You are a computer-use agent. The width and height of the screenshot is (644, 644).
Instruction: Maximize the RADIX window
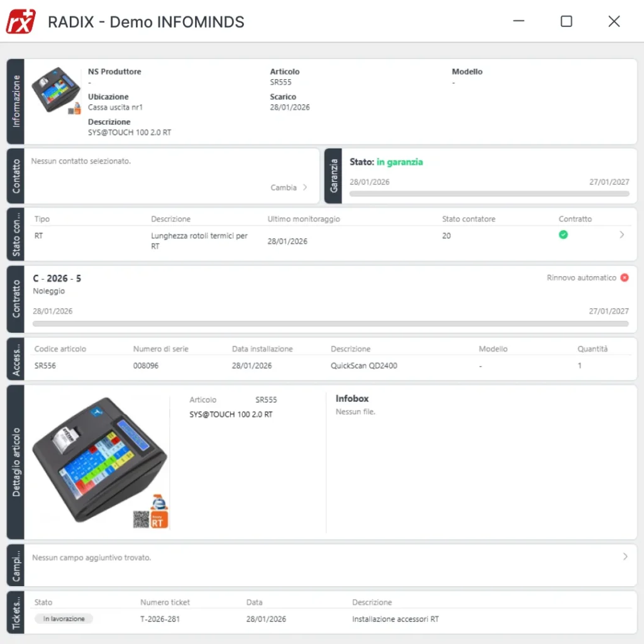(566, 21)
